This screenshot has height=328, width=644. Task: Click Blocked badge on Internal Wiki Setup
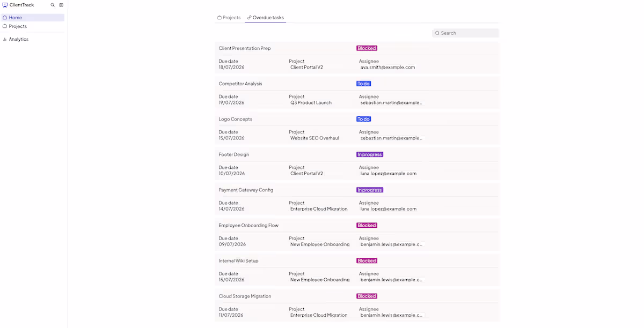point(367,260)
